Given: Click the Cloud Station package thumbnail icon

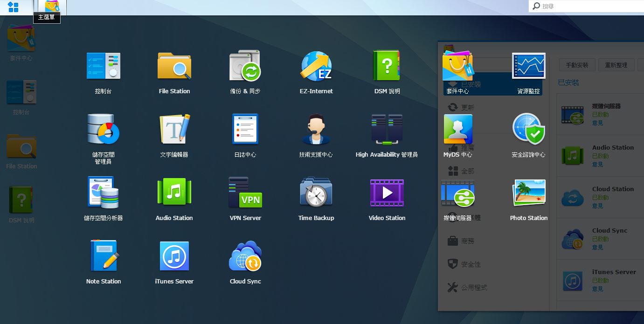Looking at the screenshot, I should point(573,198).
